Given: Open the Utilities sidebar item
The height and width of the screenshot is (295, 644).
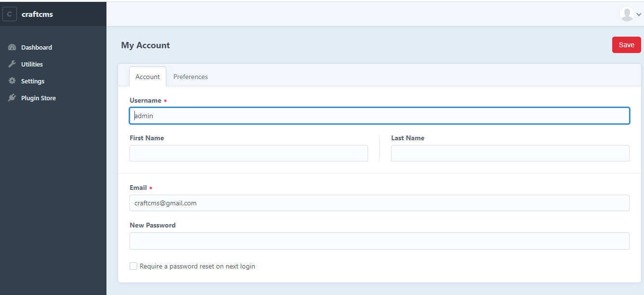Looking at the screenshot, I should (32, 64).
